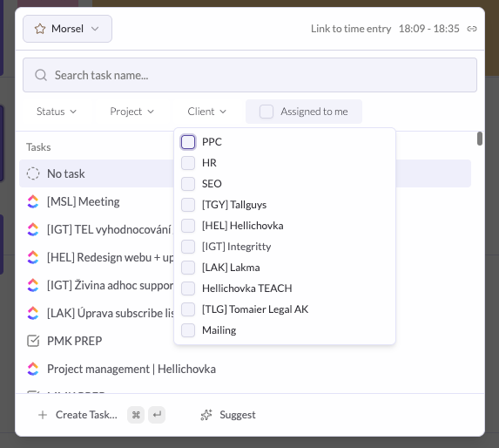Check the SEO client checkbox
Image resolution: width=499 pixels, height=448 pixels.
tap(188, 184)
